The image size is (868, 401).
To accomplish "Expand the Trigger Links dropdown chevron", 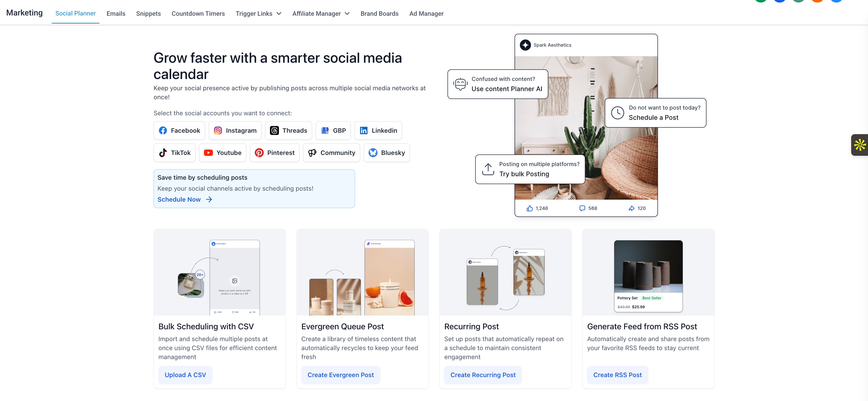I will tap(279, 13).
